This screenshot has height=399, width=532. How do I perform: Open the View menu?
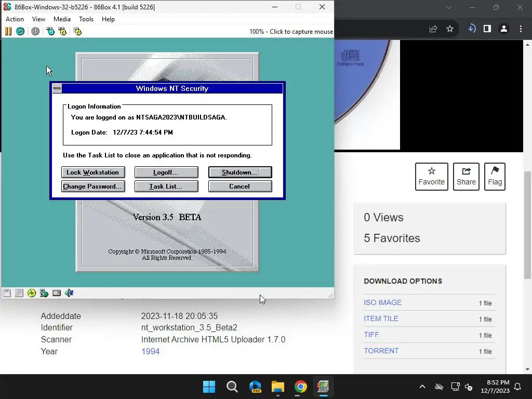click(x=38, y=19)
